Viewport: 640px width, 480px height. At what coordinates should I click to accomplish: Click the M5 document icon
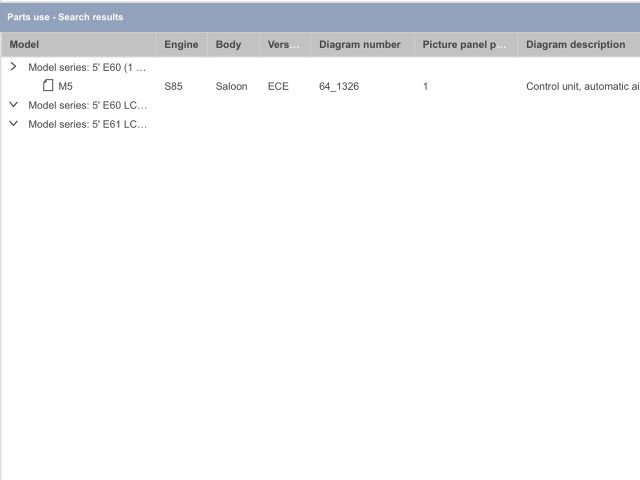pos(48,86)
